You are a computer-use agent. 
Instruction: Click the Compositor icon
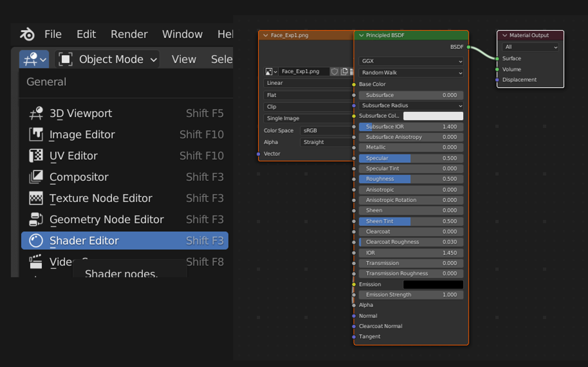(x=36, y=177)
